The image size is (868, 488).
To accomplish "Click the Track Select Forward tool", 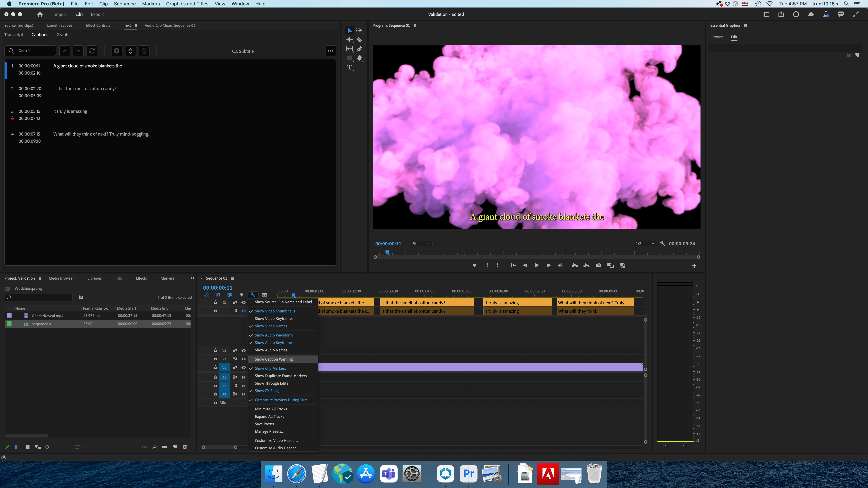I will (x=359, y=31).
